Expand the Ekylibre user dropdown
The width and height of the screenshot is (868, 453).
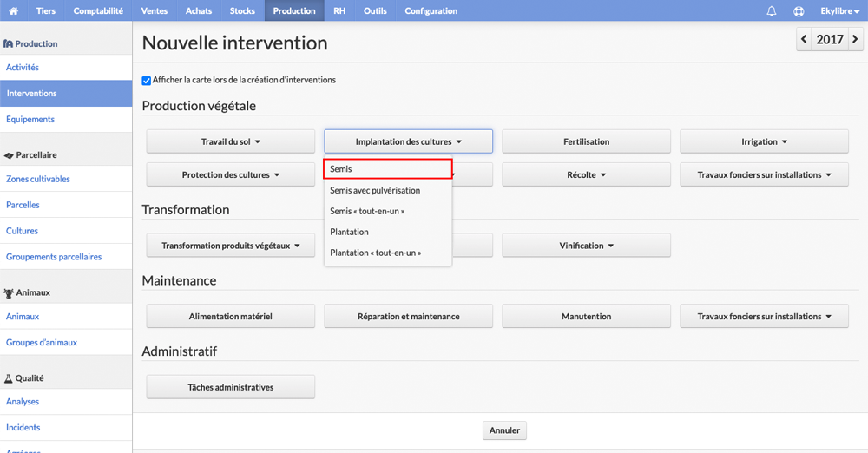(839, 11)
